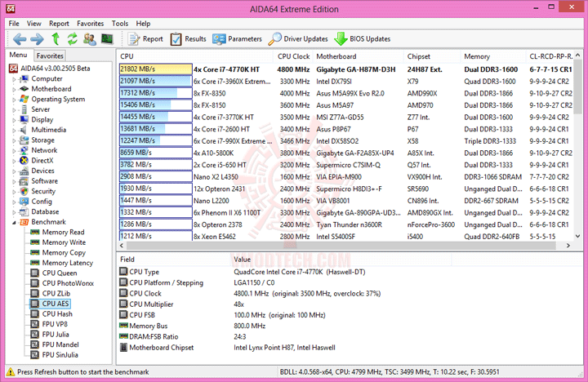Select FPU Julia benchmark
Image resolution: width=588 pixels, height=382 pixels.
tap(56, 334)
